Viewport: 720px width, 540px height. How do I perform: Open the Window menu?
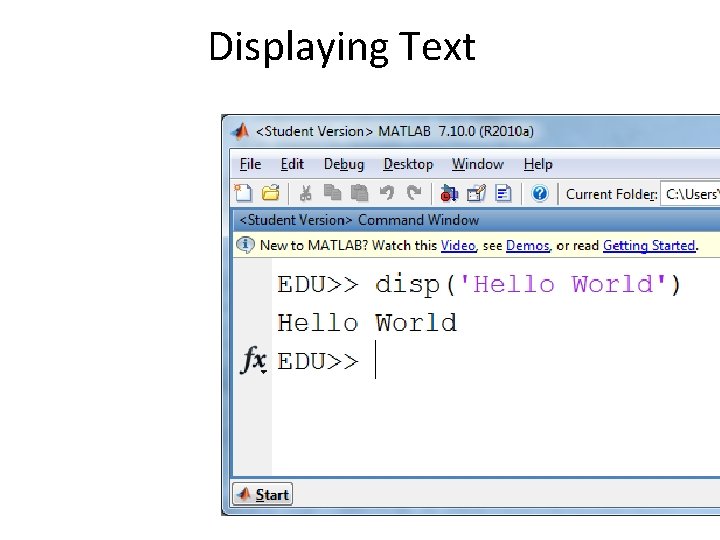[478, 164]
